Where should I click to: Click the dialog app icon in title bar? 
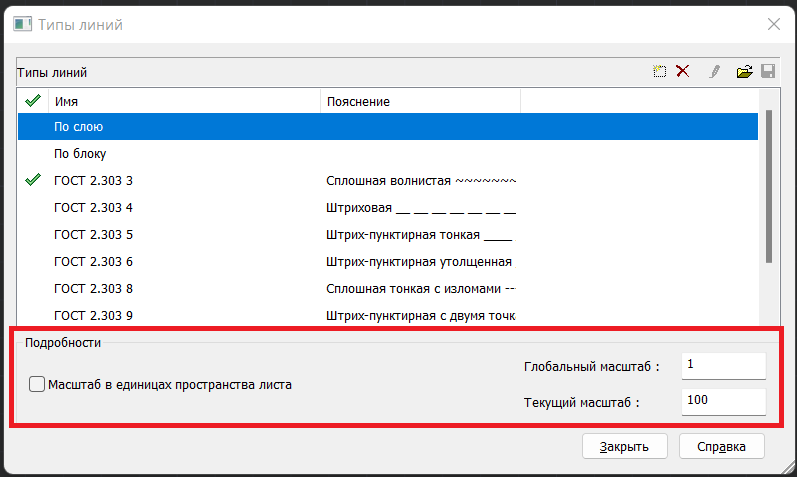coord(23,24)
